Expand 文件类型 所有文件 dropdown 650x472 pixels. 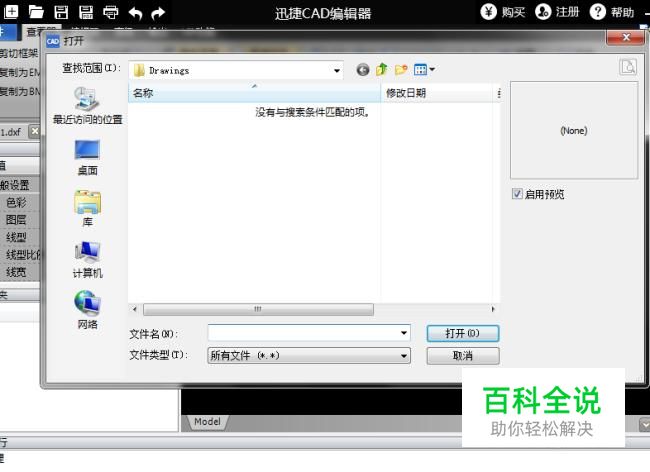pos(309,356)
